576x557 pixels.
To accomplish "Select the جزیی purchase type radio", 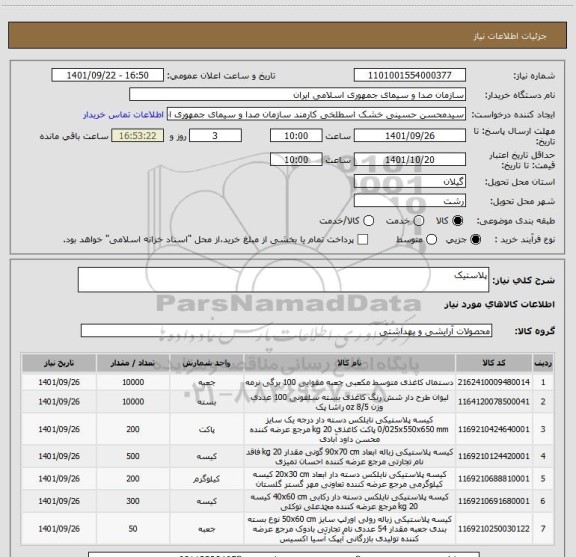I will pos(476,240).
